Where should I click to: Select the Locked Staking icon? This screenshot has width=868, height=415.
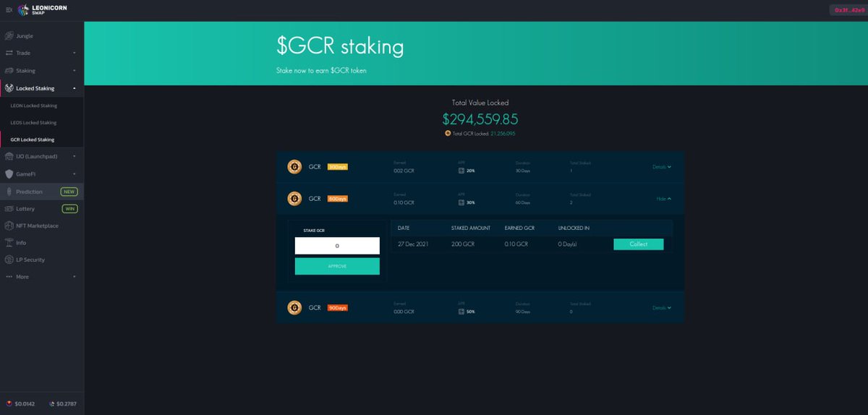pyautogui.click(x=9, y=88)
